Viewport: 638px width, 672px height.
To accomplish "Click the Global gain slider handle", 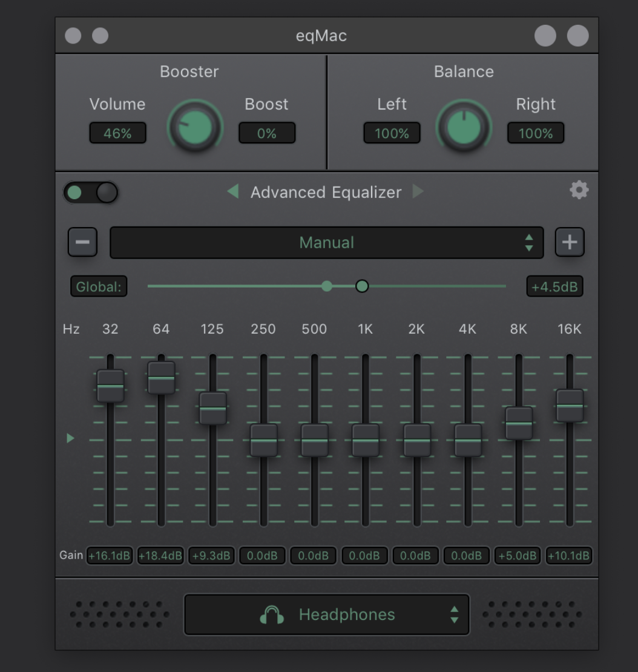I will tap(362, 286).
